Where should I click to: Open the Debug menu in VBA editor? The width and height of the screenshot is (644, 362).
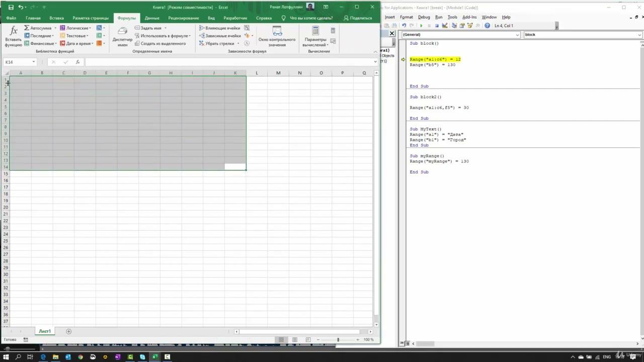424,17
